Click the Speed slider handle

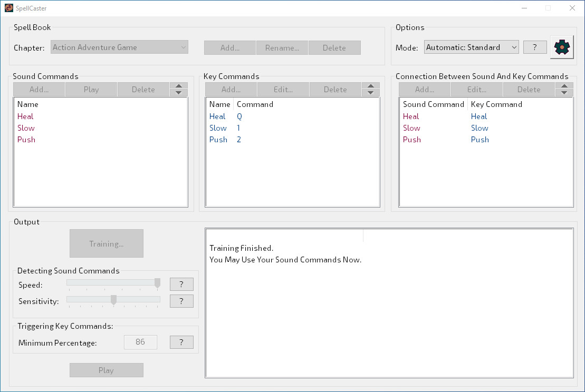[157, 283]
